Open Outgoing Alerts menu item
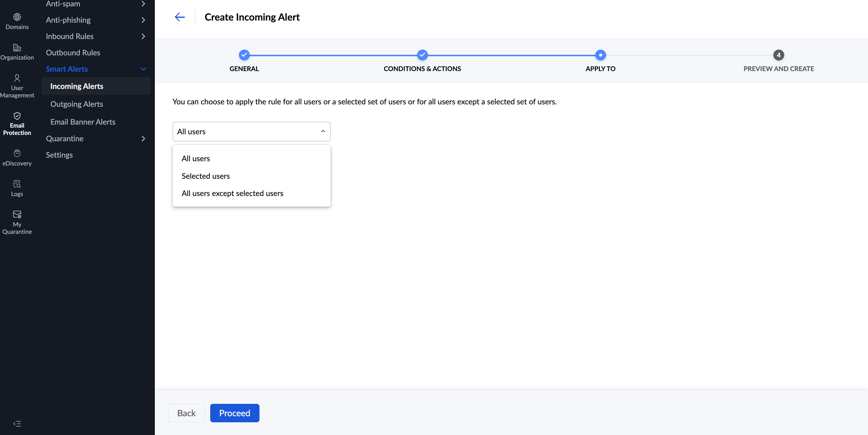The image size is (868, 435). [77, 104]
